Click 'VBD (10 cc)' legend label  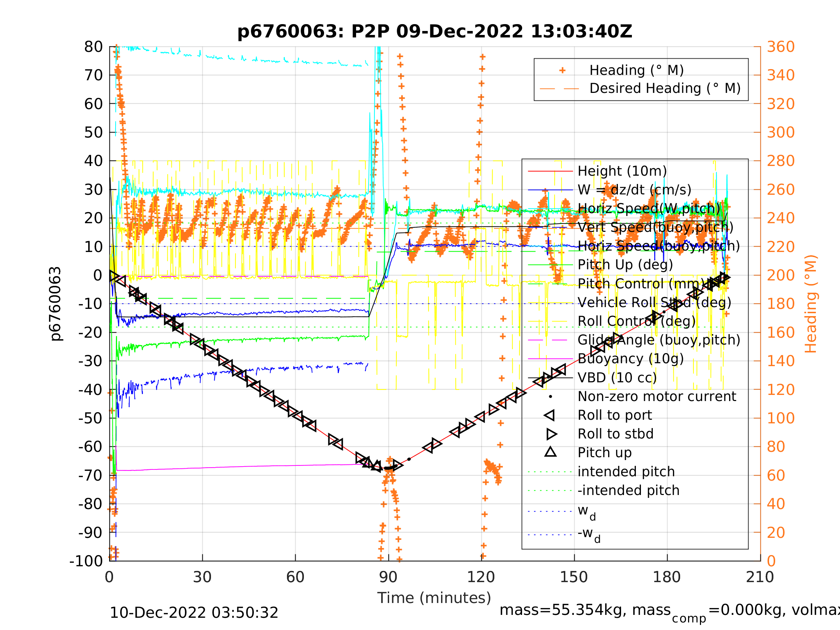pos(617,378)
